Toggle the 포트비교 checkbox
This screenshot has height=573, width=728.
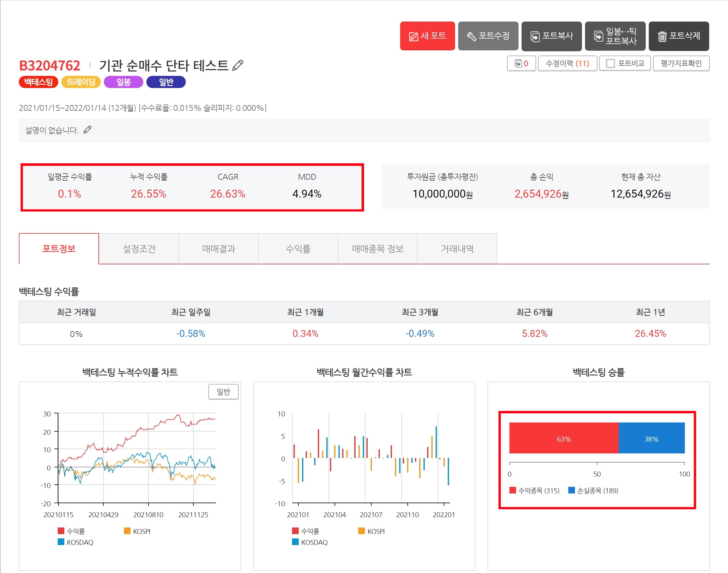tap(610, 63)
